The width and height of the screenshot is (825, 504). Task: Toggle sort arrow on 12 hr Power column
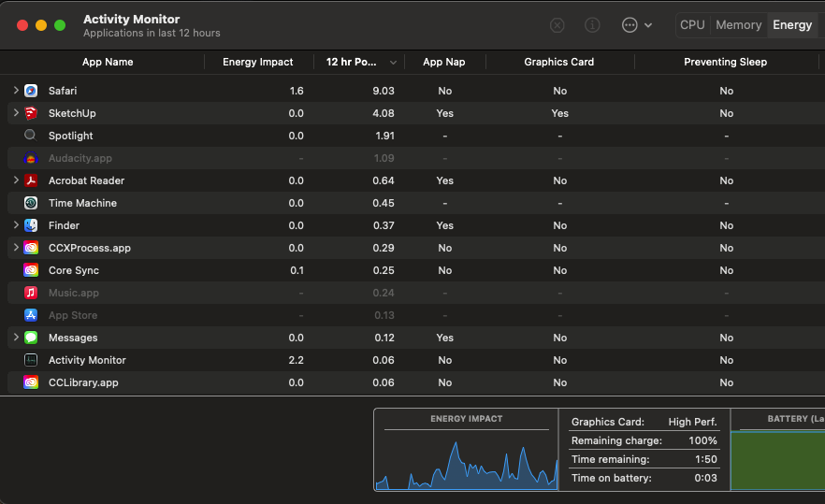pos(393,63)
